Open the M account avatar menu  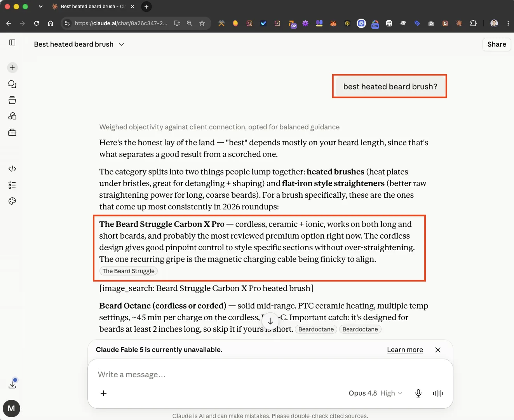point(11,408)
